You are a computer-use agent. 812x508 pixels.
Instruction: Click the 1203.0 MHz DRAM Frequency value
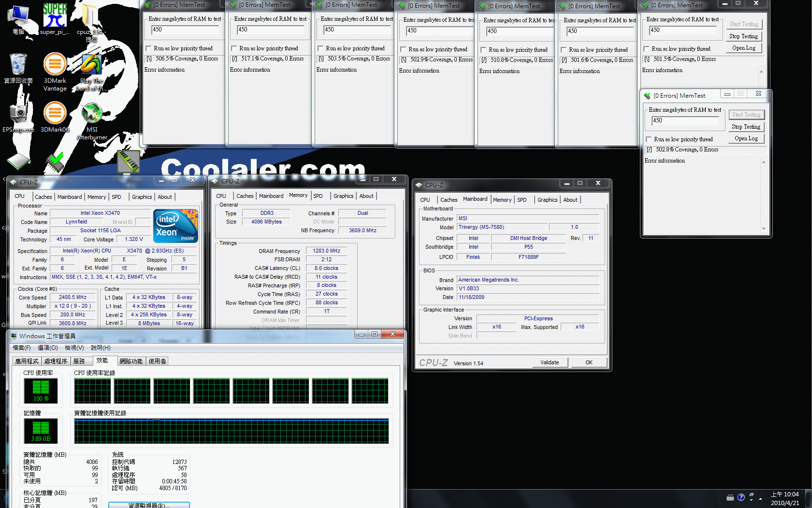pyautogui.click(x=326, y=251)
